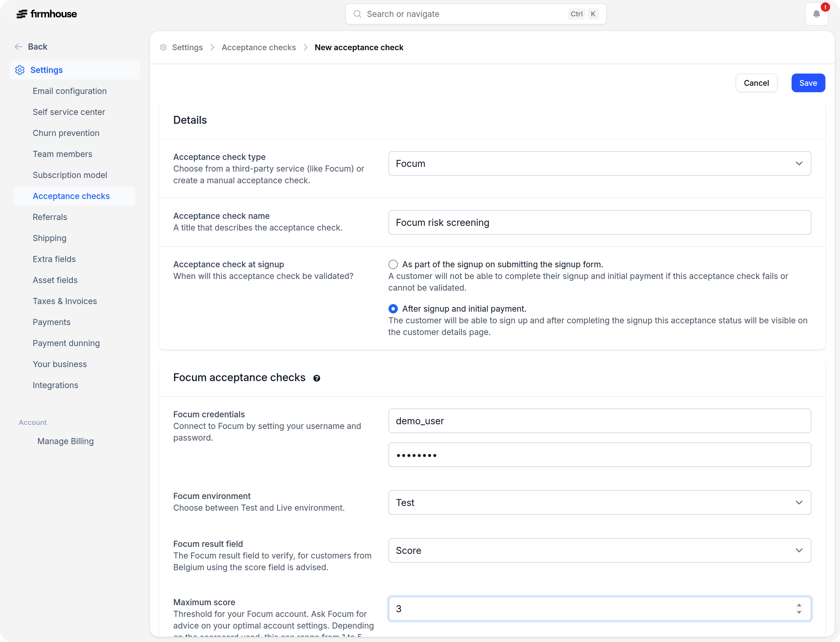This screenshot has width=840, height=642.
Task: Open the Focum result field dropdown
Action: 600,550
